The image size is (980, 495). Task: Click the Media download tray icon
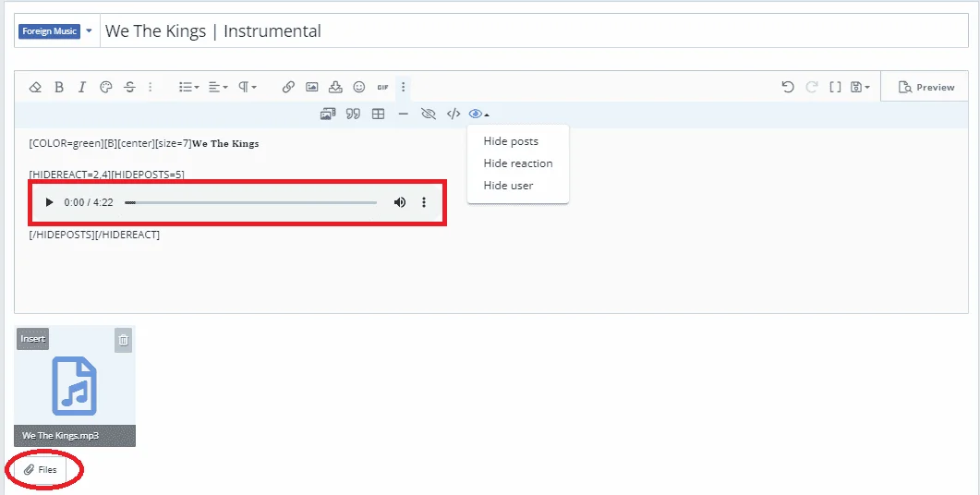tap(335, 88)
